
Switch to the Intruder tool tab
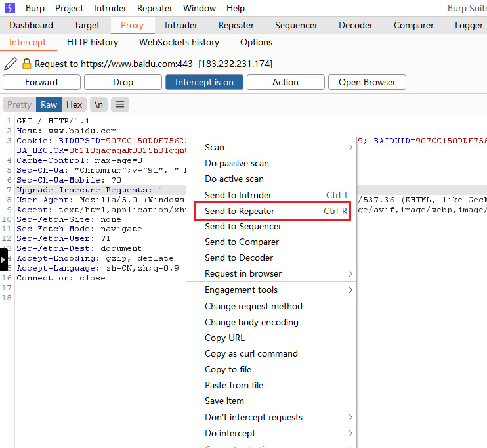(181, 25)
